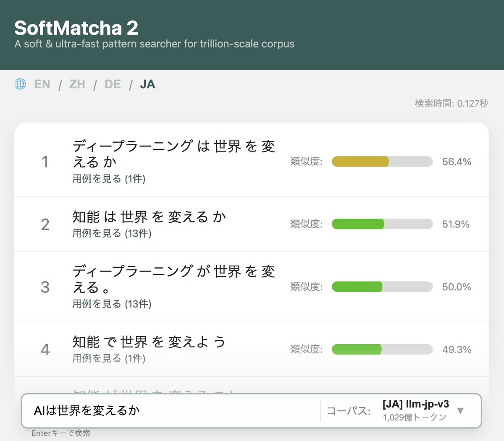Click the 49.3% similarity bar

[x=382, y=349]
